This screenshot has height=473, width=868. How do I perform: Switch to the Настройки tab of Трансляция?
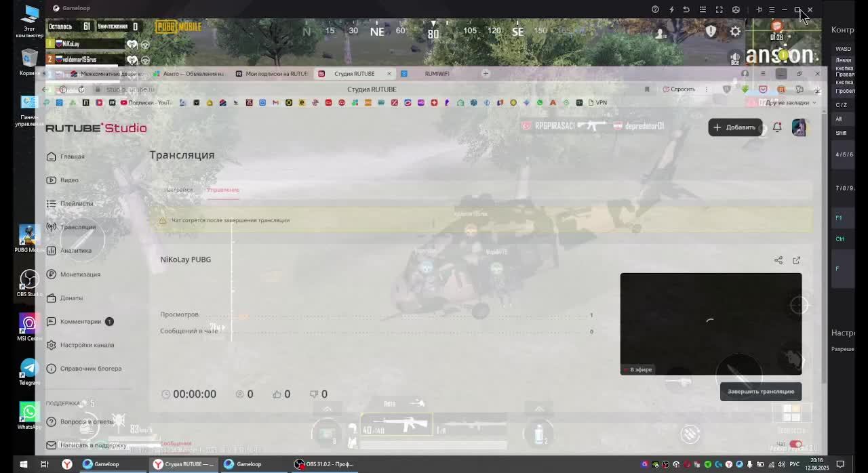click(178, 190)
